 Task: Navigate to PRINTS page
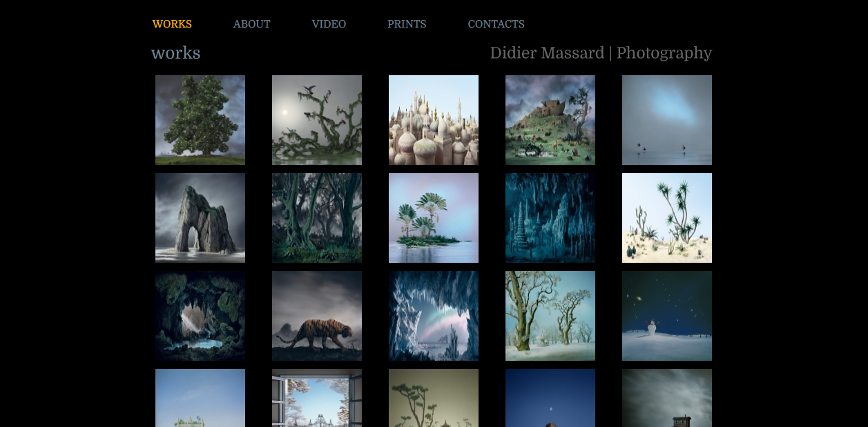[x=407, y=24]
